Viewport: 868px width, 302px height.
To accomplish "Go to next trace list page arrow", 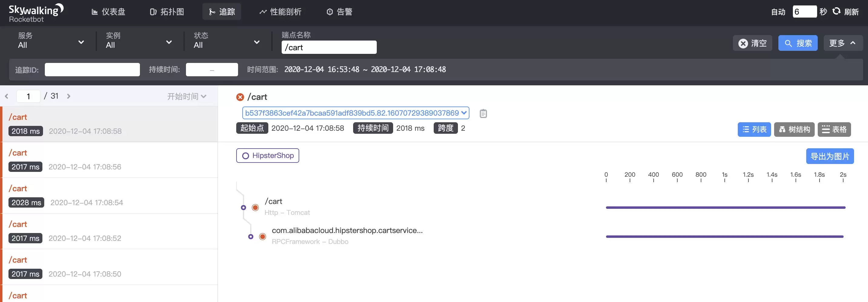I will tap(69, 96).
